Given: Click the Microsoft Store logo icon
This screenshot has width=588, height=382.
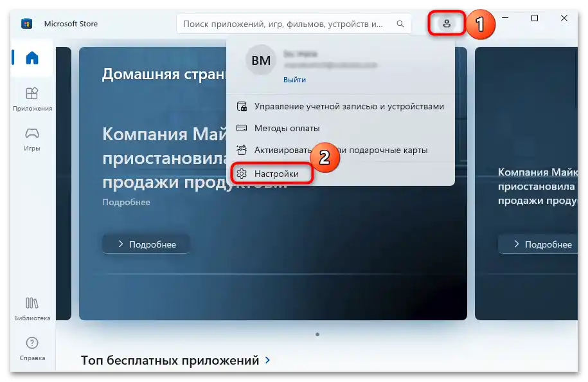Looking at the screenshot, I should coord(26,23).
